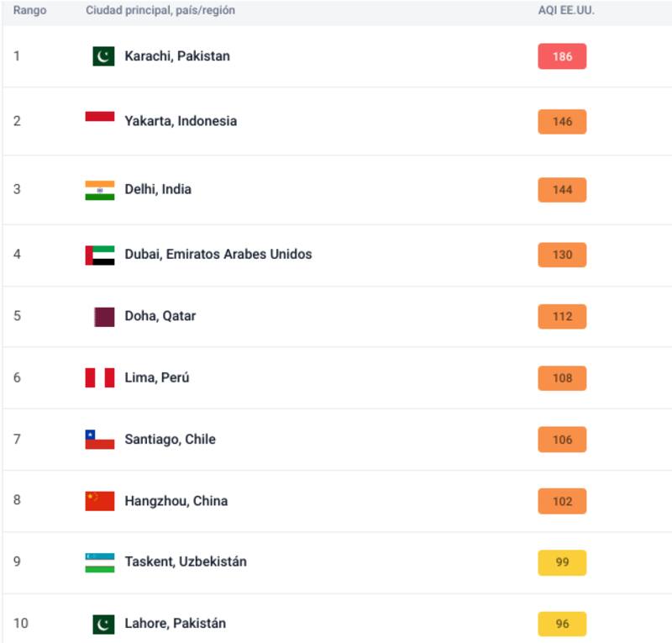The image size is (672, 643).
Task: Click the orange AQI 146 badge
Action: tap(562, 122)
